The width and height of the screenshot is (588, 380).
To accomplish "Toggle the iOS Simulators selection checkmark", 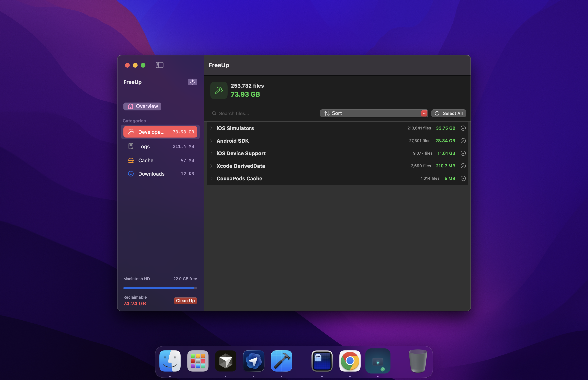I will point(463,128).
